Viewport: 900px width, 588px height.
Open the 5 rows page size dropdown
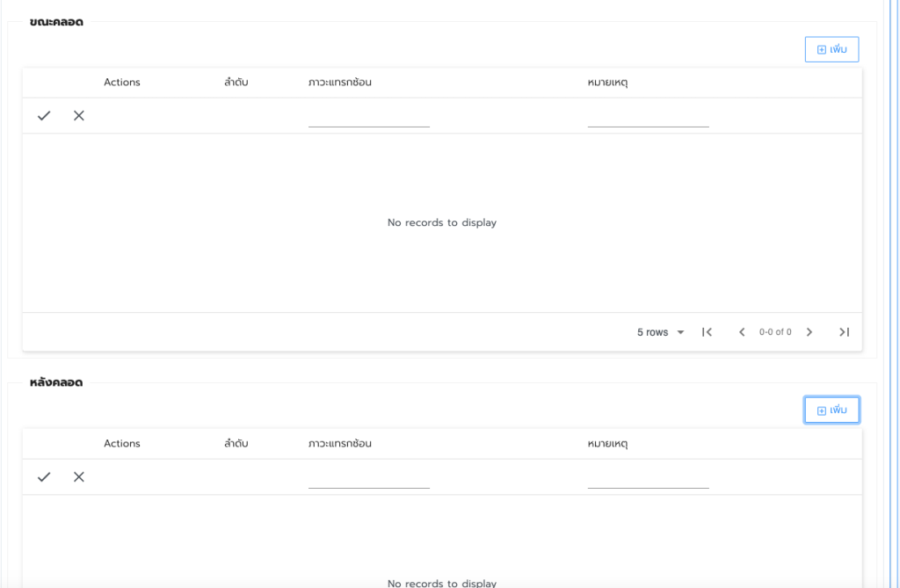point(660,332)
